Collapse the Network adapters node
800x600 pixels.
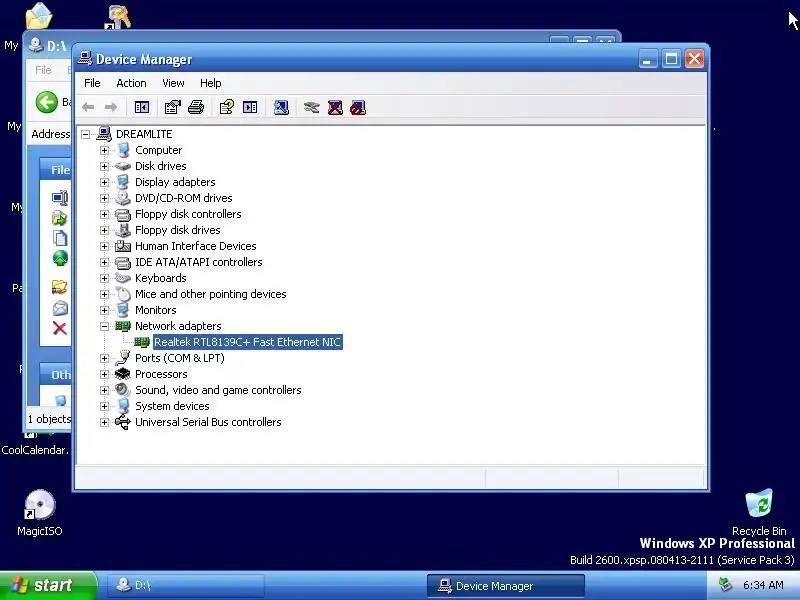pos(105,326)
